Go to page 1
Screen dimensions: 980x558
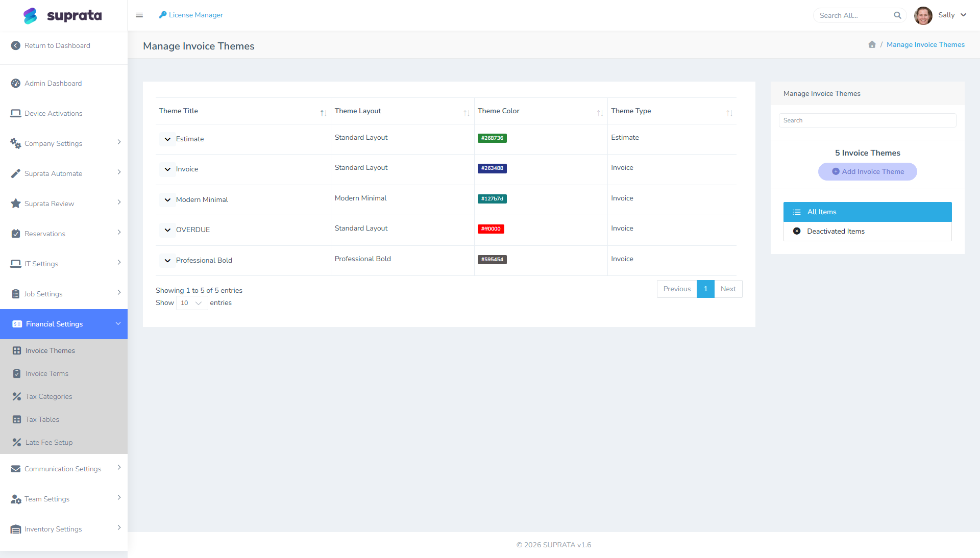(x=705, y=289)
